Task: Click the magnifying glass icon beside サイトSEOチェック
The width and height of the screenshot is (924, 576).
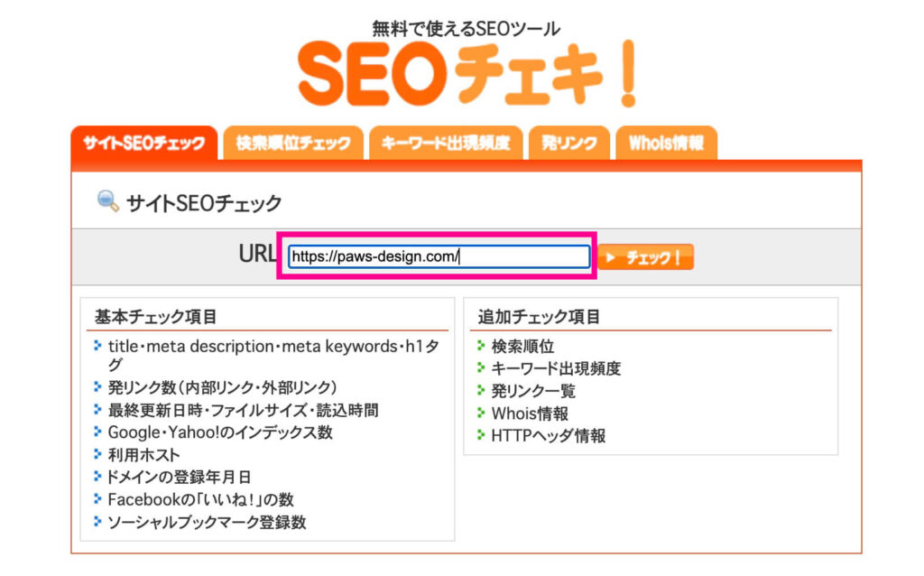Action: pos(108,201)
